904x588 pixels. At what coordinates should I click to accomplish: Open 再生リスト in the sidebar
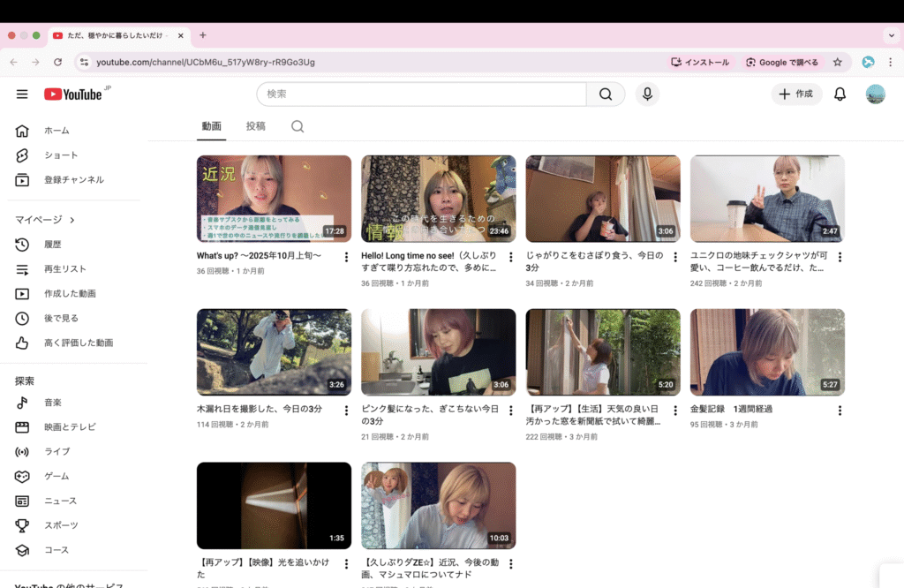click(x=65, y=269)
